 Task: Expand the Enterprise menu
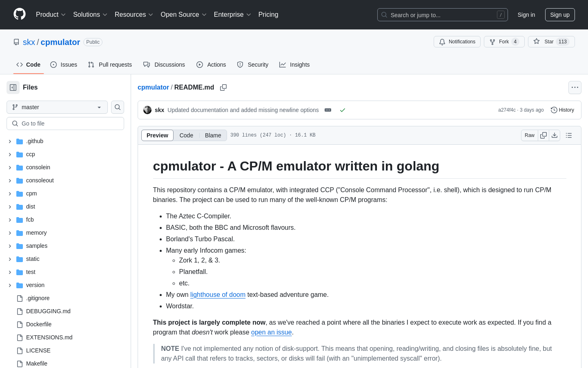tap(232, 15)
